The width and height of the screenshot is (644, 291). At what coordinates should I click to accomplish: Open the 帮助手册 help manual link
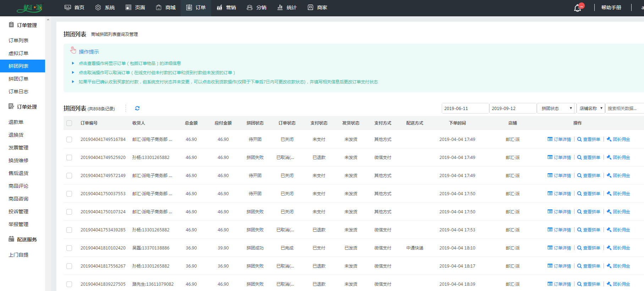coord(611,7)
